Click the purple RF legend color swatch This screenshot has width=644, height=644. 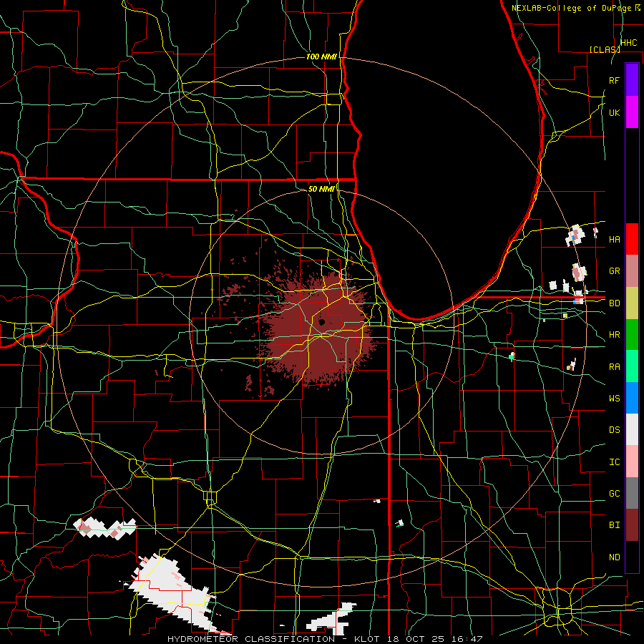(632, 80)
